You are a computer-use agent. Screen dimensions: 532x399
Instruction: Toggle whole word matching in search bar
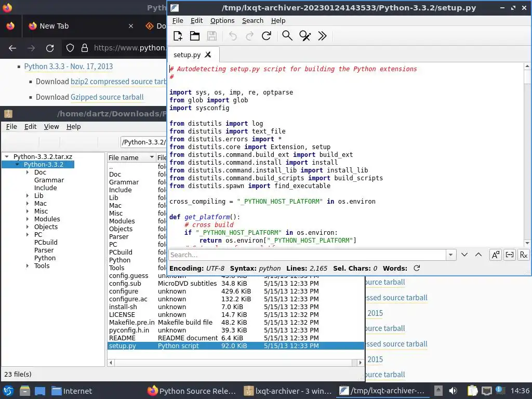[510, 255]
